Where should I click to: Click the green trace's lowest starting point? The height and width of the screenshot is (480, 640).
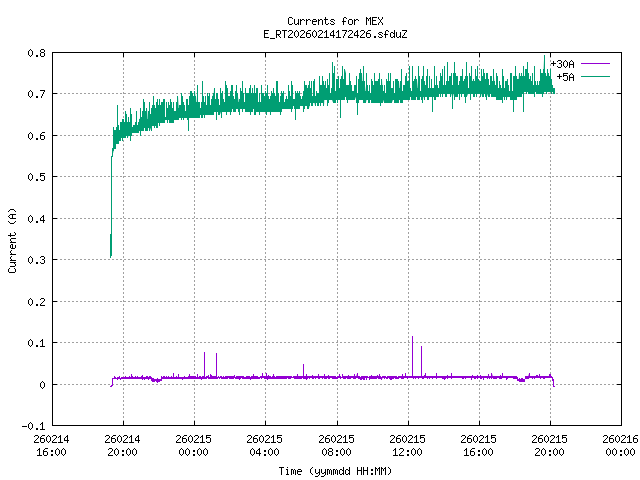coord(110,256)
